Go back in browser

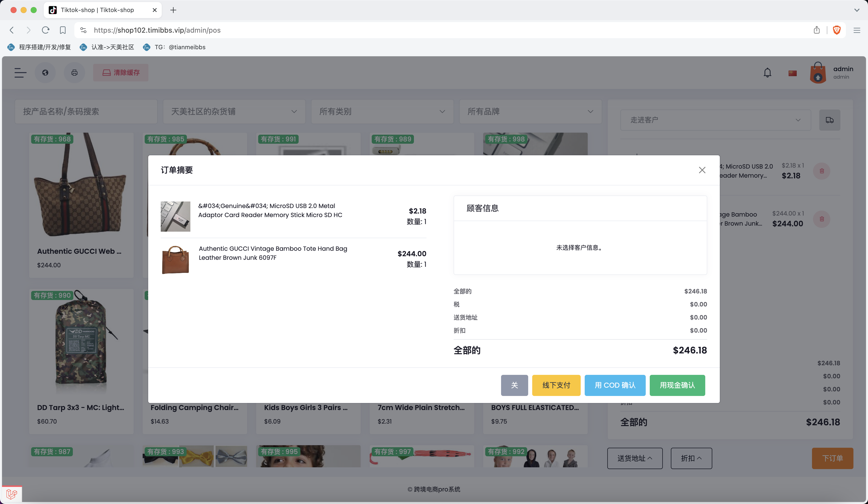(x=12, y=30)
